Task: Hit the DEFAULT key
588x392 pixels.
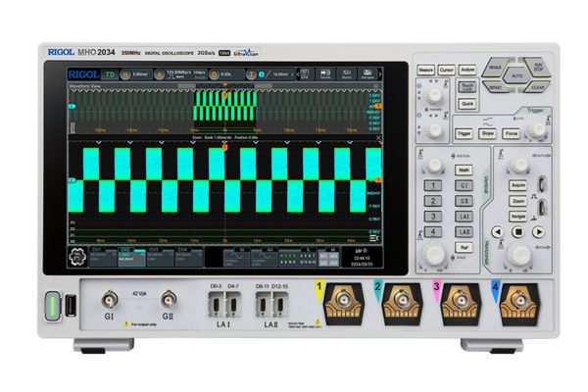Action: point(495,87)
